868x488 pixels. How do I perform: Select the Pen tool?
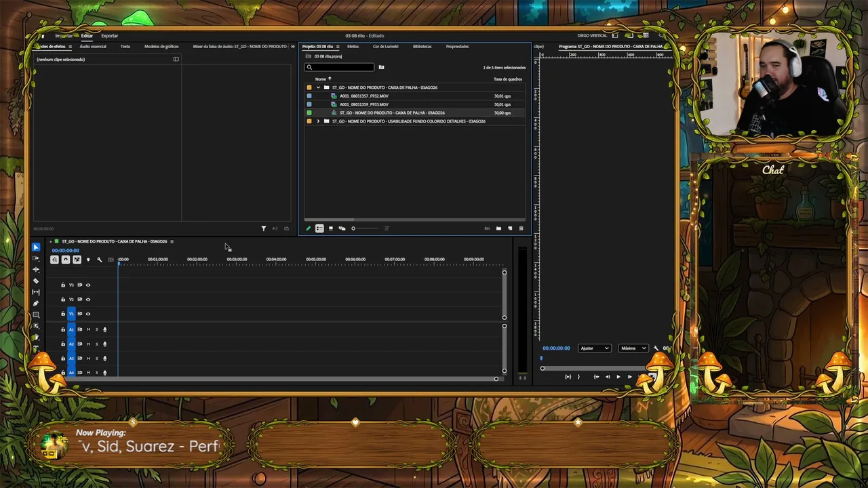(36, 303)
